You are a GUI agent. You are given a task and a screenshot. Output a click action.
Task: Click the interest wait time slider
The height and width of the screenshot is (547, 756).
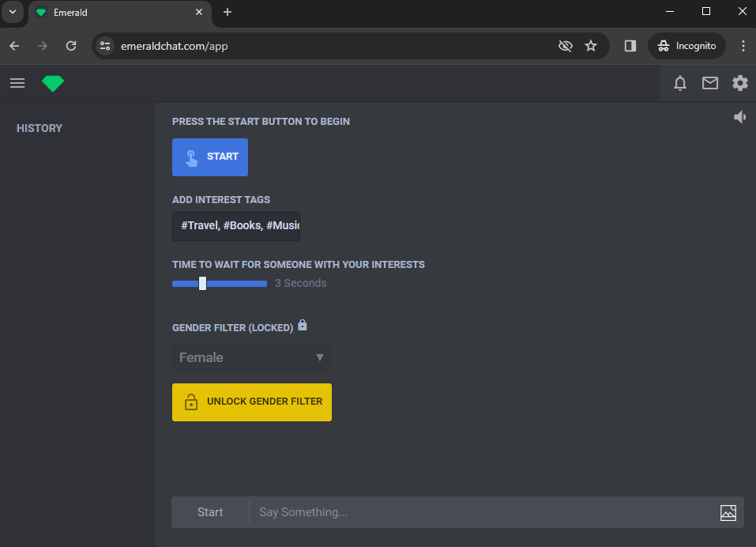click(220, 283)
